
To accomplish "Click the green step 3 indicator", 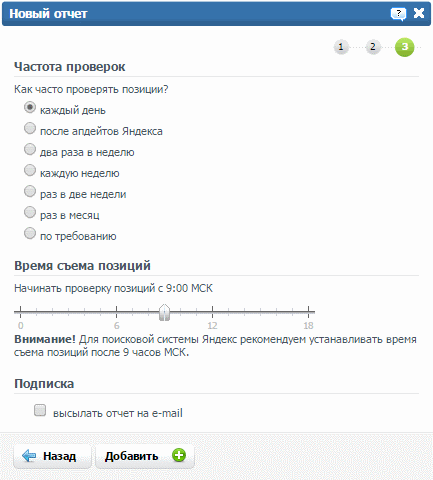I will [x=404, y=47].
